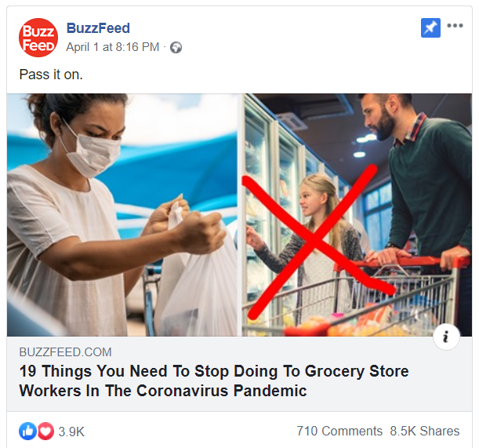Click the BuzzFeed round logo avatar
The width and height of the screenshot is (479, 448).
(x=38, y=38)
